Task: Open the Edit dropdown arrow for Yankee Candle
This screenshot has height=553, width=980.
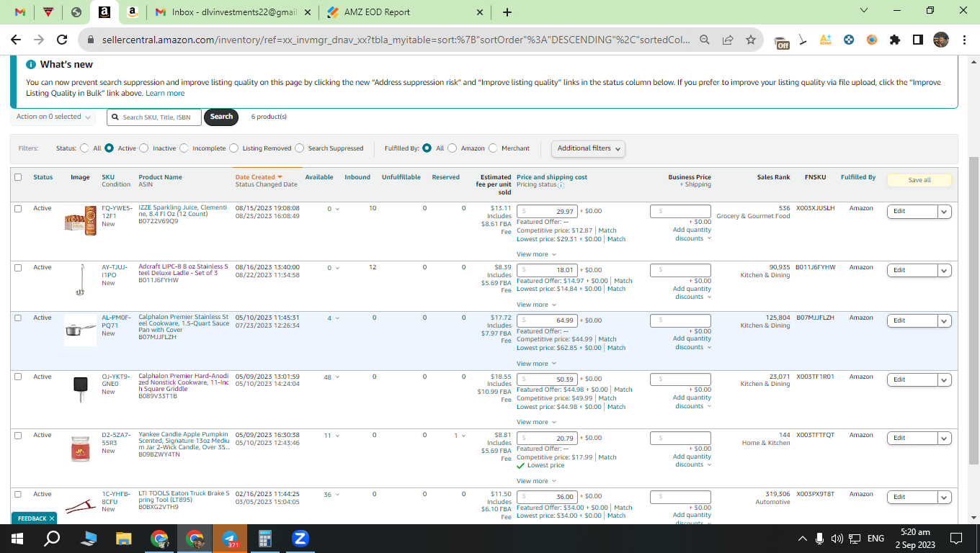Action: coord(945,439)
